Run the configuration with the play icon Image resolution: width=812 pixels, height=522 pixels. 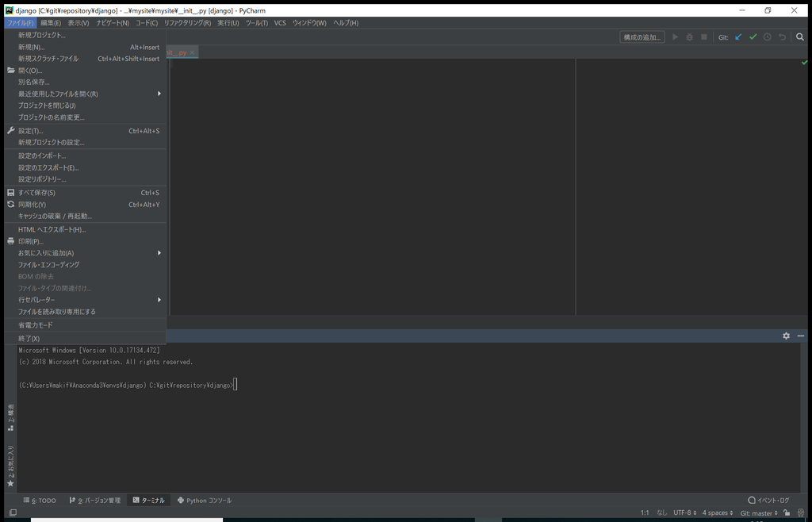click(x=675, y=37)
